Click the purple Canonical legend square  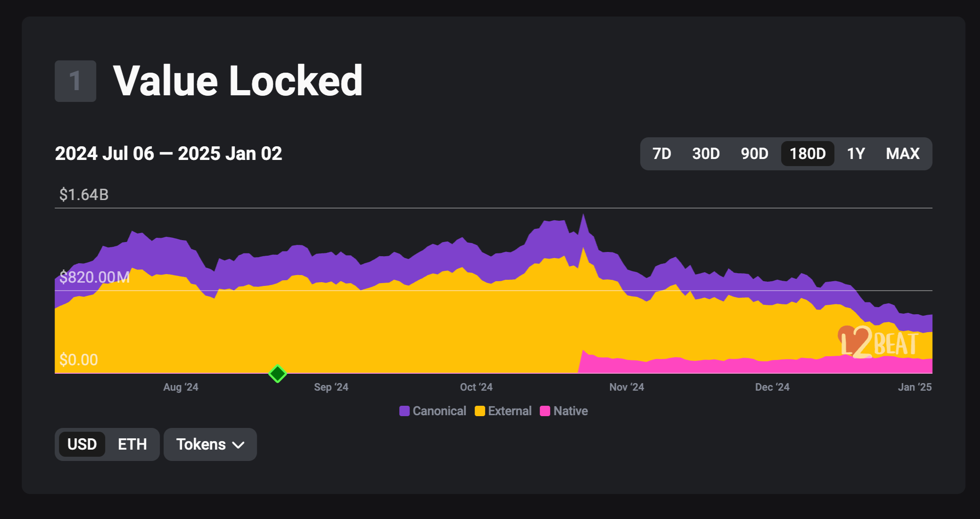404,411
